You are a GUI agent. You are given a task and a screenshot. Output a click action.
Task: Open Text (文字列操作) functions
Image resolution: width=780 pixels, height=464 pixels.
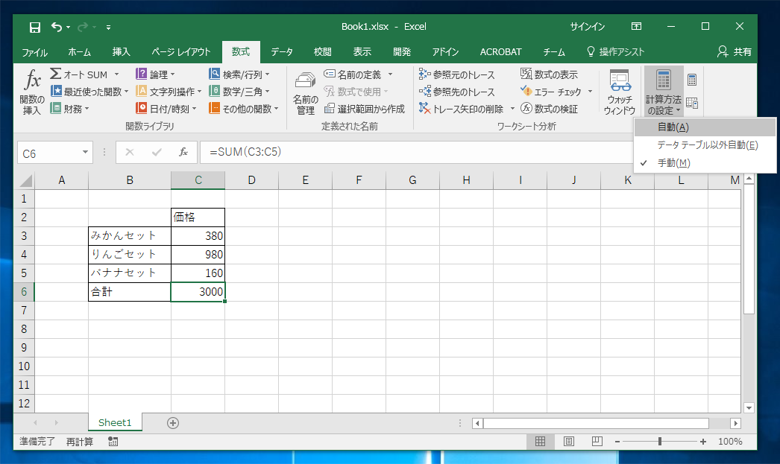pyautogui.click(x=168, y=92)
